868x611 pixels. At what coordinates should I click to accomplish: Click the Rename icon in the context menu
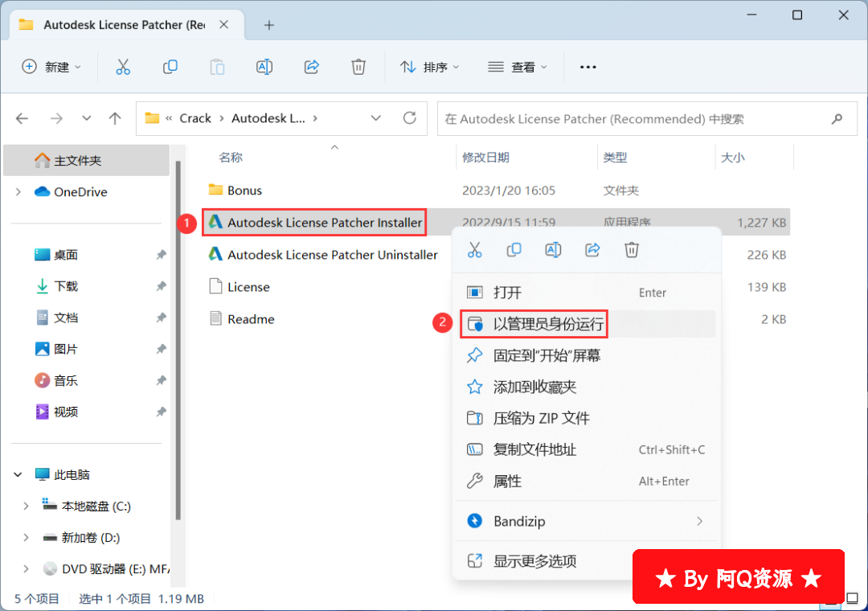(553, 250)
